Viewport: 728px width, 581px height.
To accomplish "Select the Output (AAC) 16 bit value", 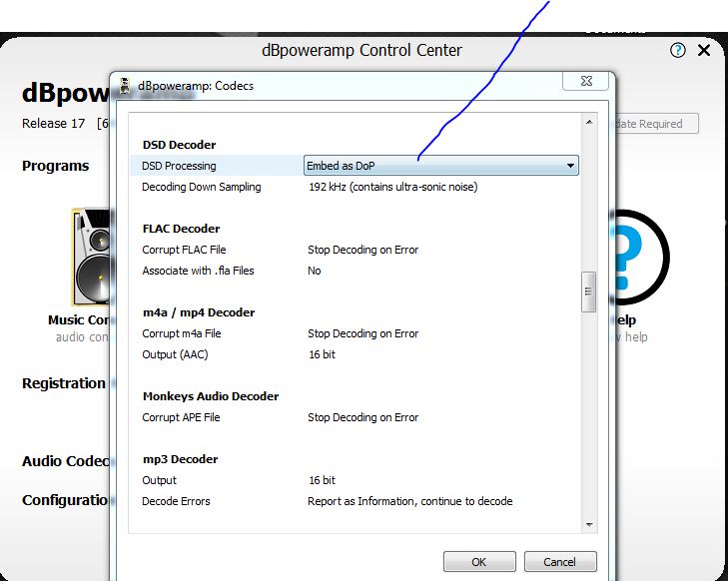I will [x=322, y=354].
